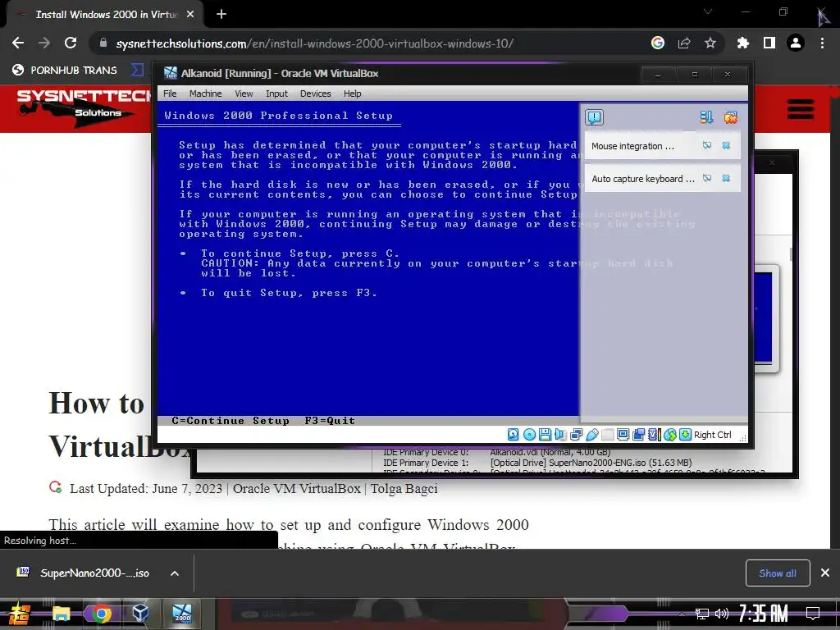Screen dimensions: 840x630
Task: Click the sysnettechsolutions.com address bar
Action: click(x=314, y=43)
